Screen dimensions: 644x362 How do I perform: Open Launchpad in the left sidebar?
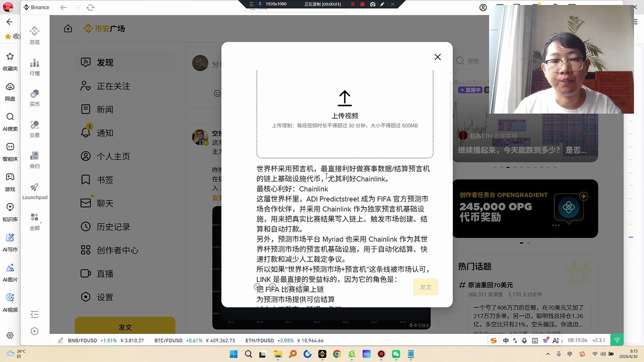point(35,191)
